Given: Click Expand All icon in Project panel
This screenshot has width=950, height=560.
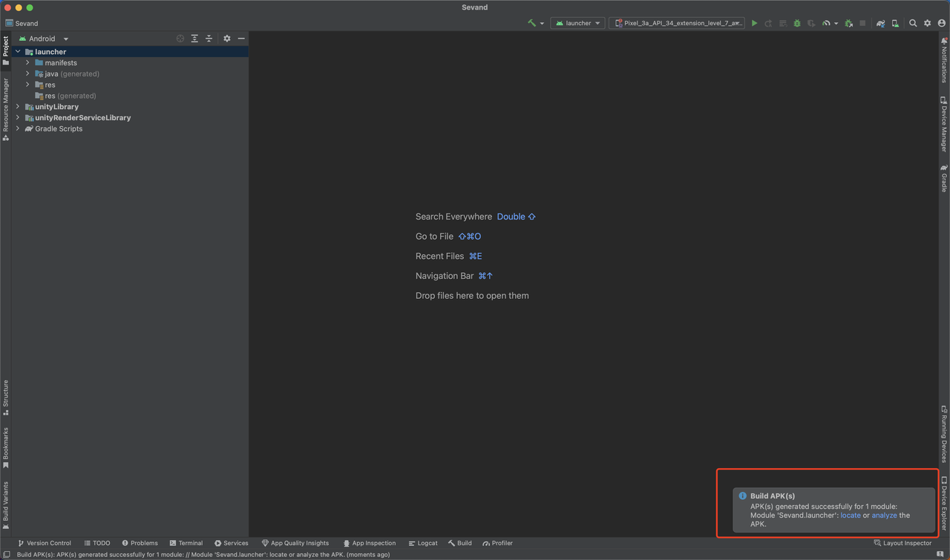Looking at the screenshot, I should point(194,39).
